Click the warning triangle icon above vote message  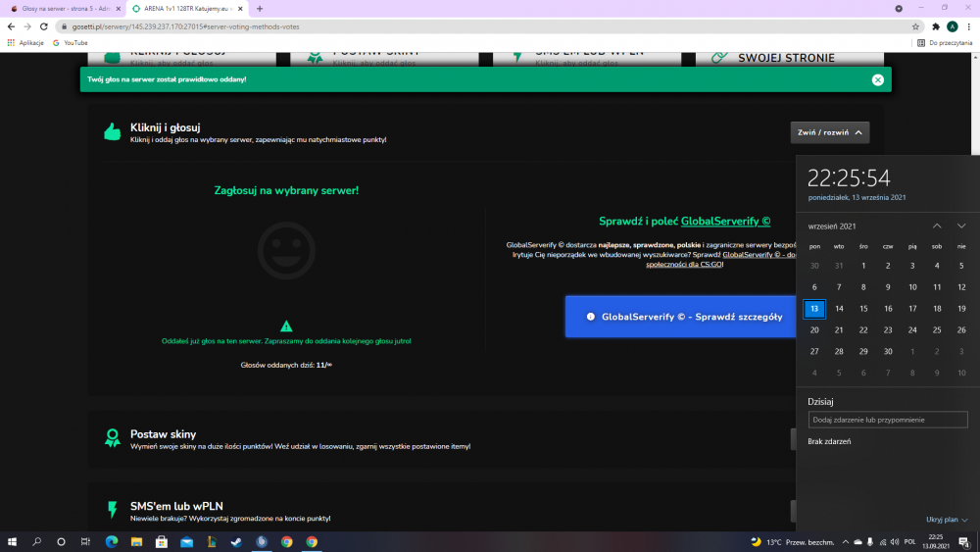pyautogui.click(x=286, y=326)
